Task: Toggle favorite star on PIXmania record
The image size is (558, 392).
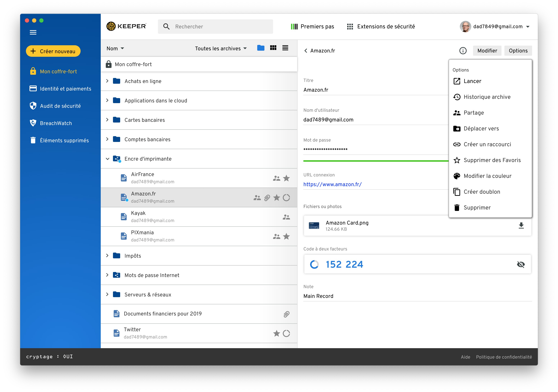Action: pyautogui.click(x=286, y=236)
